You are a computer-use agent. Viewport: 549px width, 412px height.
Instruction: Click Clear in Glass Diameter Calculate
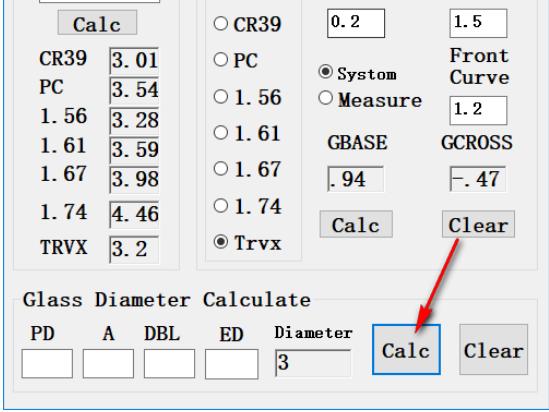point(494,349)
